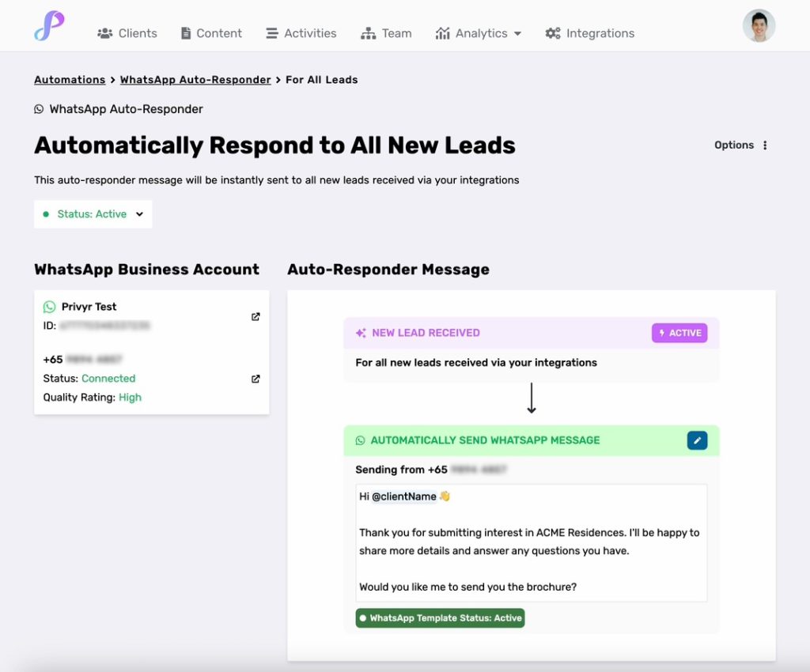Image resolution: width=810 pixels, height=672 pixels.
Task: Click inside the auto-responder message text box
Action: pos(531,542)
